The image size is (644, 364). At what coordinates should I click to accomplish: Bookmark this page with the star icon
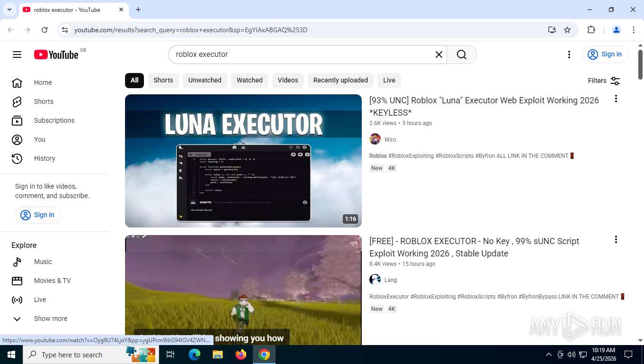pos(567,30)
